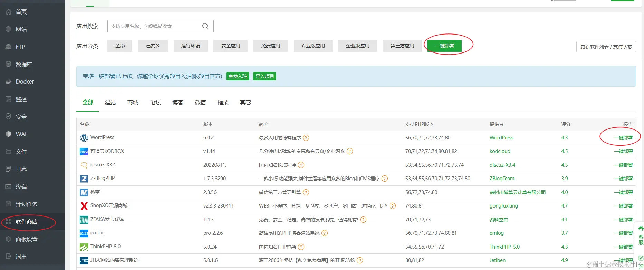Click 一键部署 link in WordPress row
The image size is (644, 270).
[623, 138]
